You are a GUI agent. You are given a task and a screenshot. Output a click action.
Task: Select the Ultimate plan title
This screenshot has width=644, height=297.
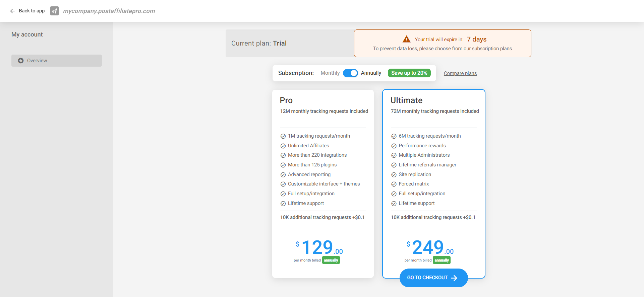(406, 100)
